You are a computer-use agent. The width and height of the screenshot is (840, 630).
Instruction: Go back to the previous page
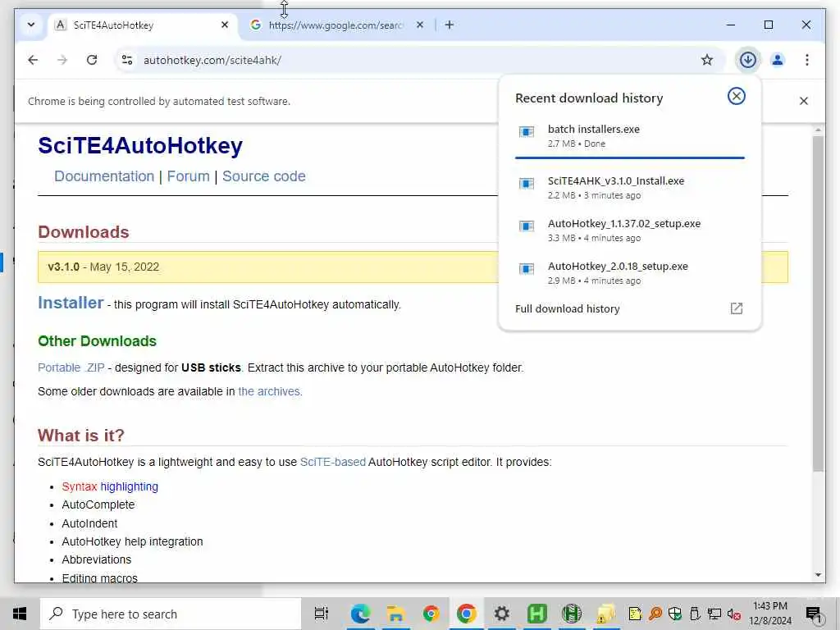pyautogui.click(x=33, y=60)
